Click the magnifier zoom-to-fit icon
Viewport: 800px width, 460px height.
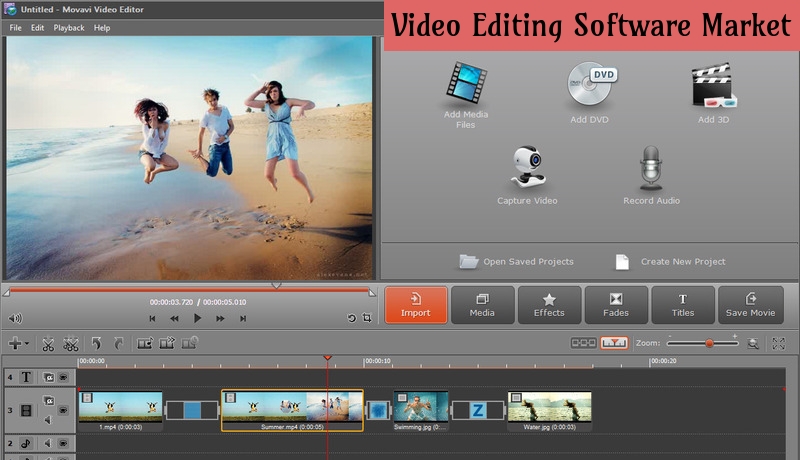[753, 344]
